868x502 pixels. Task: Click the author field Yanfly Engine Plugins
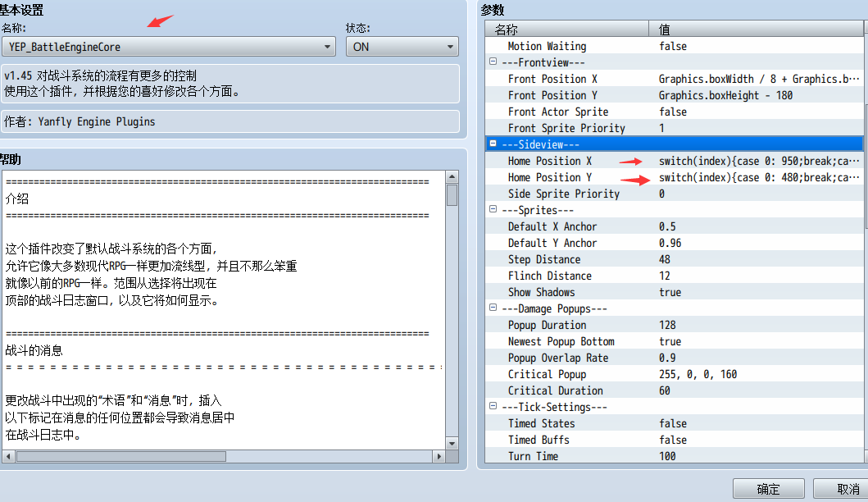230,121
